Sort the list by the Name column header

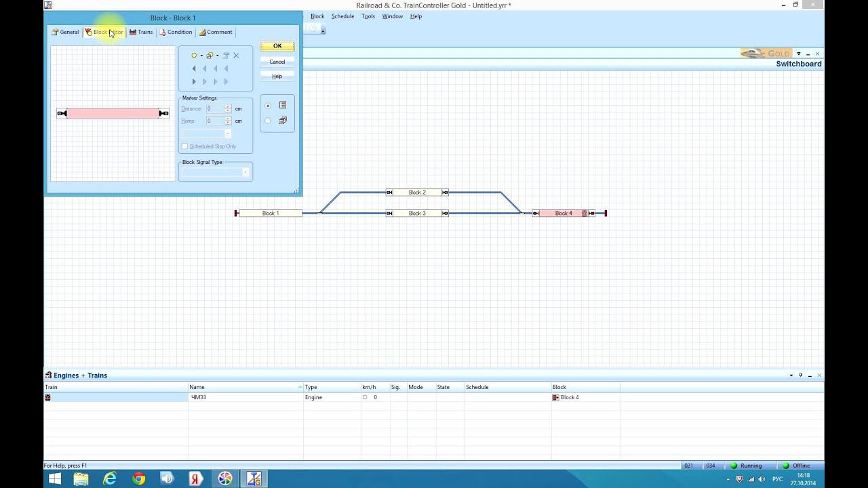tap(245, 387)
